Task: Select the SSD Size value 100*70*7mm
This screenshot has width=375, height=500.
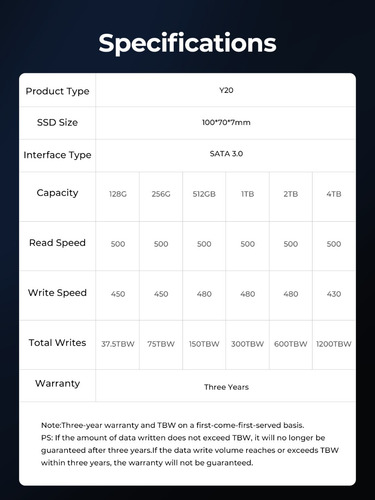Action: click(226, 122)
